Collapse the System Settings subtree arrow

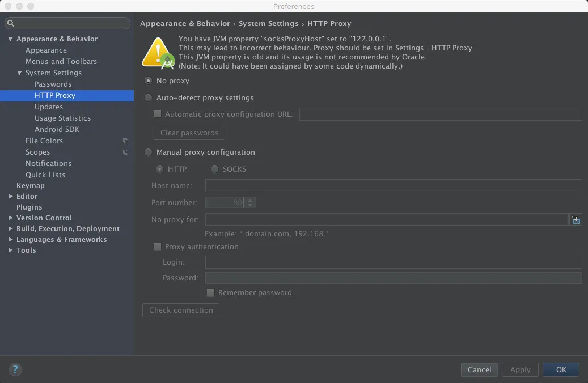(x=19, y=73)
